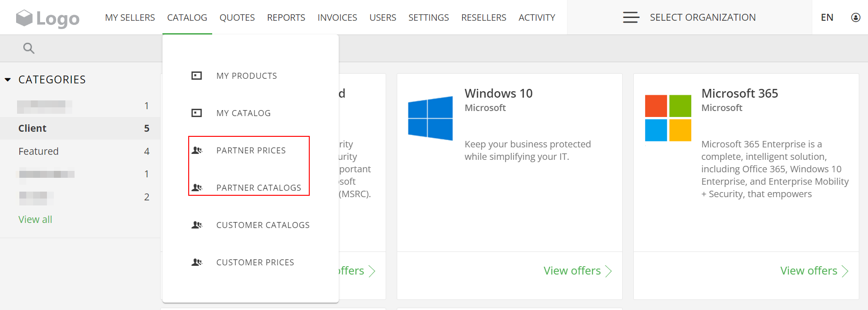Click the Partner Prices people icon
This screenshot has height=310, width=868.
click(x=197, y=150)
